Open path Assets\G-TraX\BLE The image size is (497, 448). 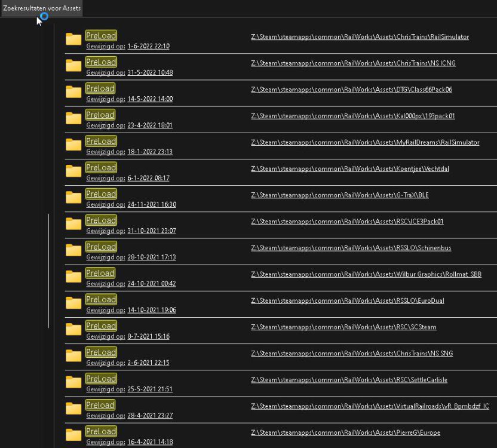340,195
